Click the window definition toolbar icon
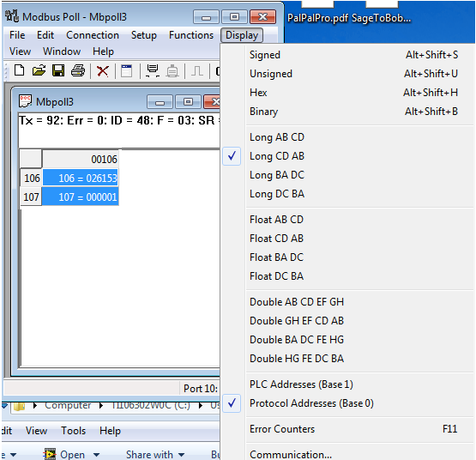This screenshot has height=460, width=476. 127,70
